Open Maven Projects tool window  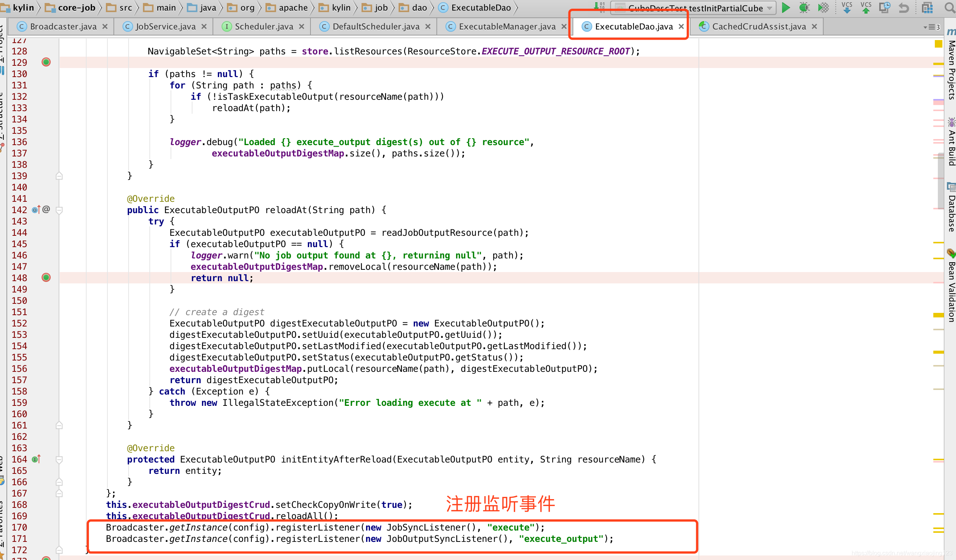click(x=951, y=64)
